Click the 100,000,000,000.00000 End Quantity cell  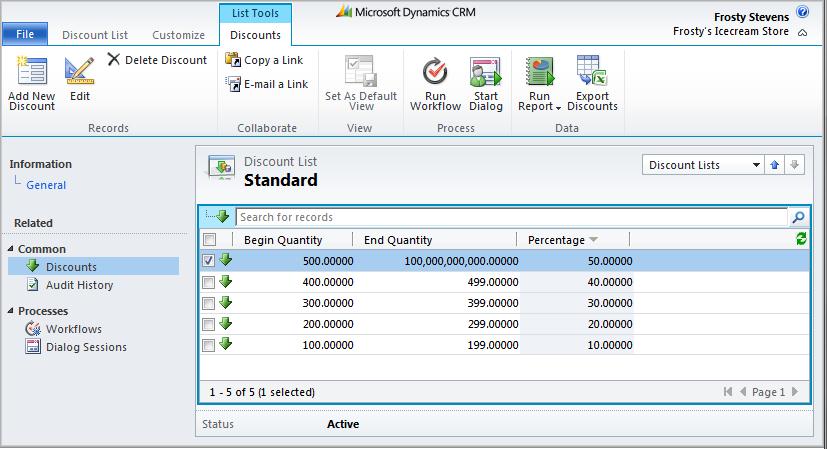point(461,261)
